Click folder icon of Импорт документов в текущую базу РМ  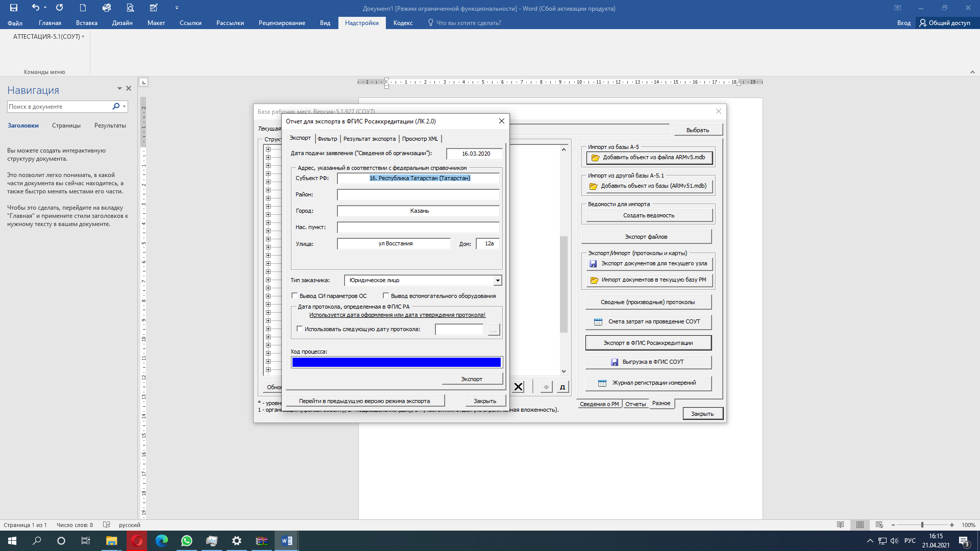click(x=594, y=280)
